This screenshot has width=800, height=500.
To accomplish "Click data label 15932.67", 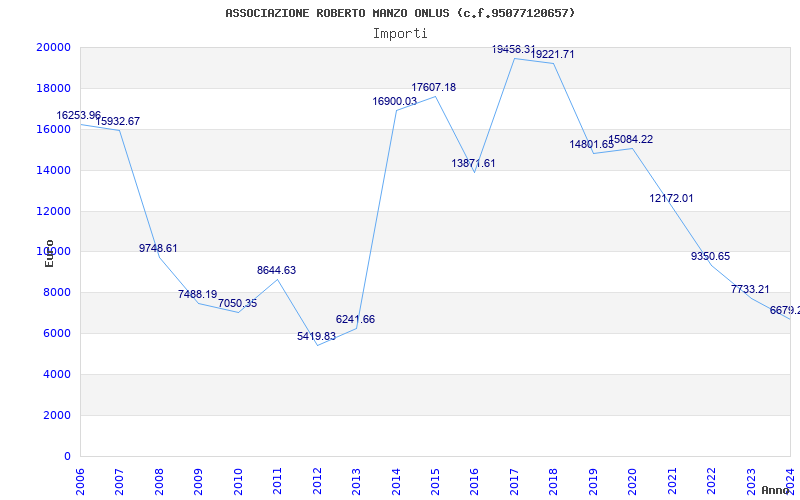I will pos(117,121).
